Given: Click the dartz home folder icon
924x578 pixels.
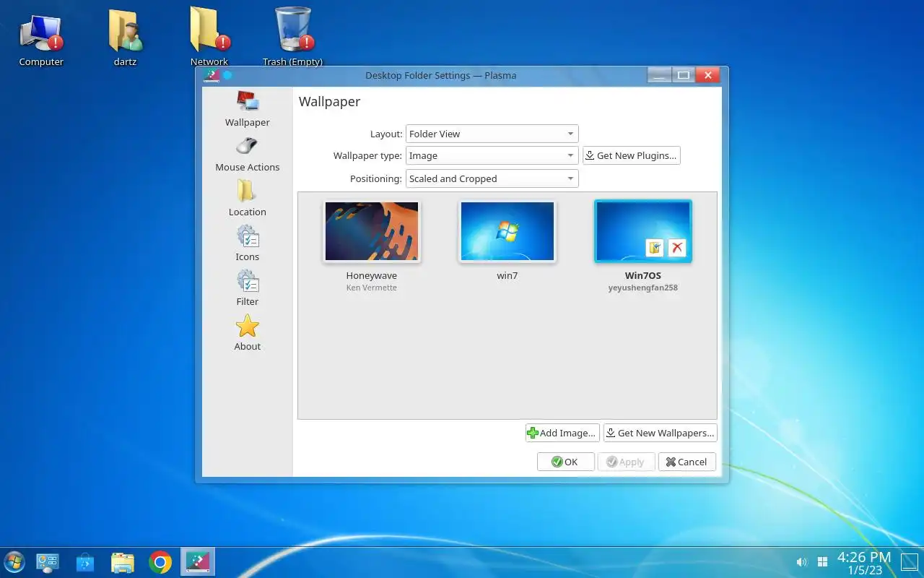Looking at the screenshot, I should pyautogui.click(x=126, y=38).
